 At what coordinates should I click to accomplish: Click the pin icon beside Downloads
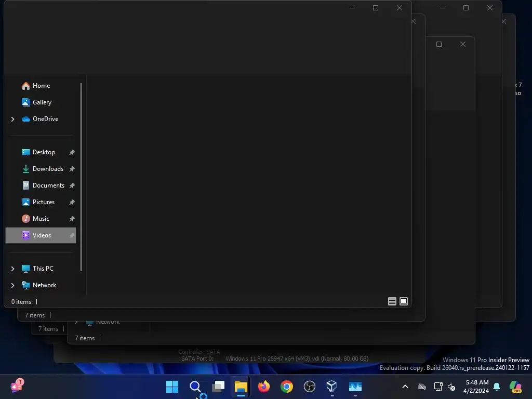pos(72,169)
